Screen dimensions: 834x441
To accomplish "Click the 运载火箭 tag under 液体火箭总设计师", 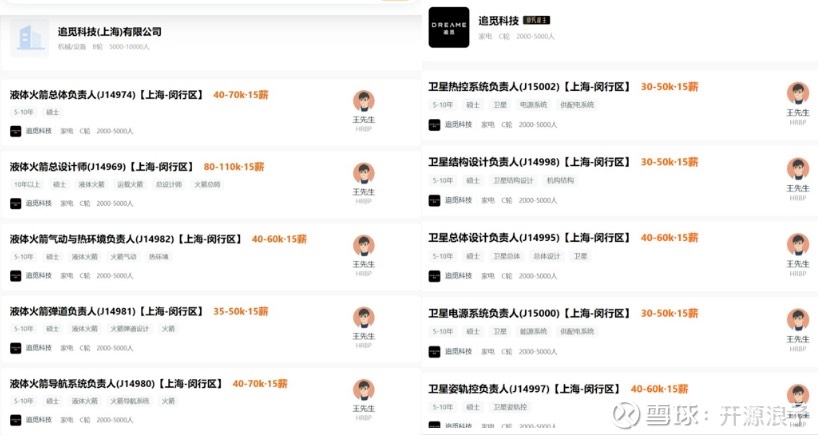I will [130, 185].
